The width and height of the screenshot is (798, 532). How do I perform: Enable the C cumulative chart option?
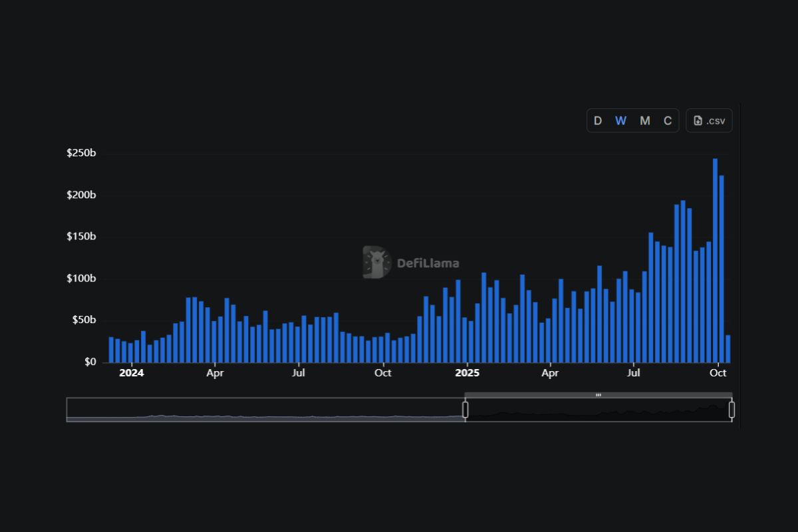tap(668, 121)
